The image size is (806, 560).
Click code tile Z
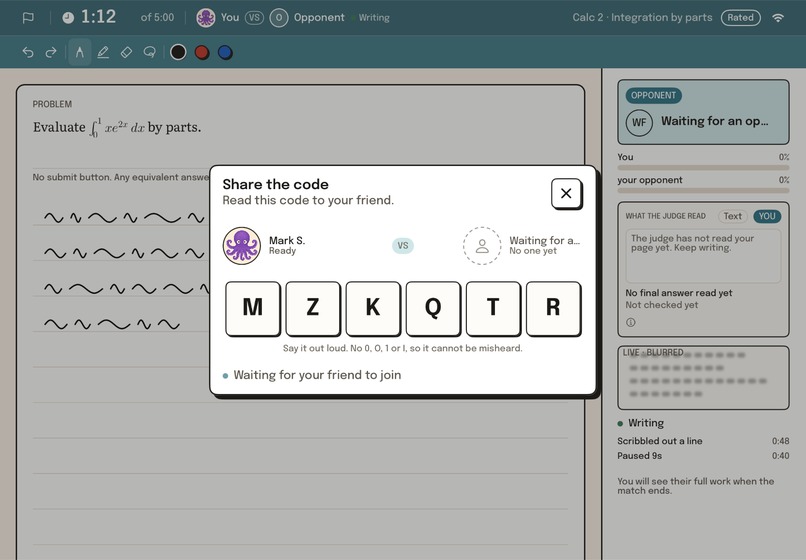tap(313, 308)
